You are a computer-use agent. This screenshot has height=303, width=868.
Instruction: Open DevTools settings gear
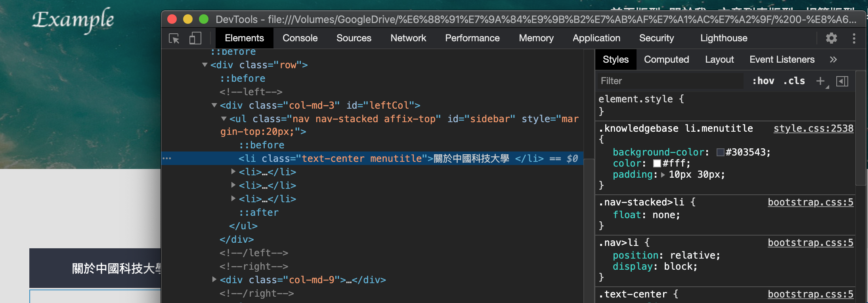[x=831, y=38]
